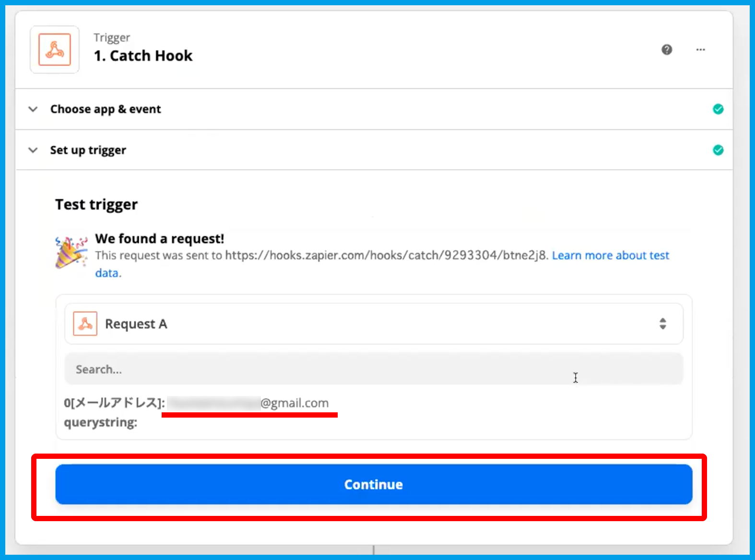
Task: Click the Webhooks app icon beside Trigger
Action: point(55,49)
